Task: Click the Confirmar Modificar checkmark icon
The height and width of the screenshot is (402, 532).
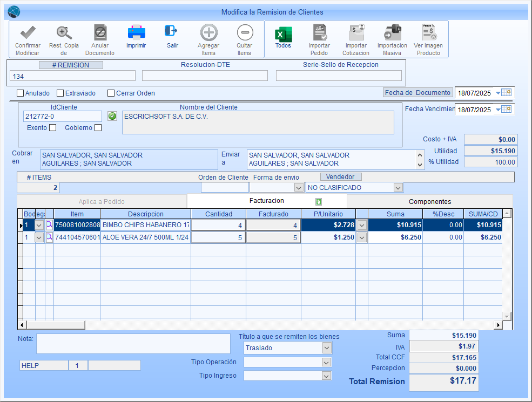Action: click(x=27, y=33)
